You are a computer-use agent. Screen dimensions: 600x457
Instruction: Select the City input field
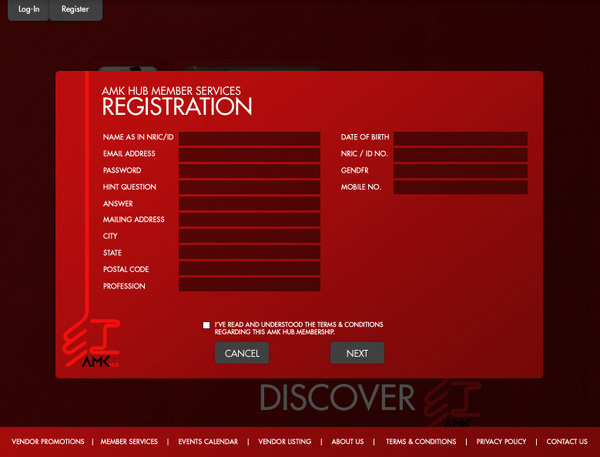[x=249, y=236]
